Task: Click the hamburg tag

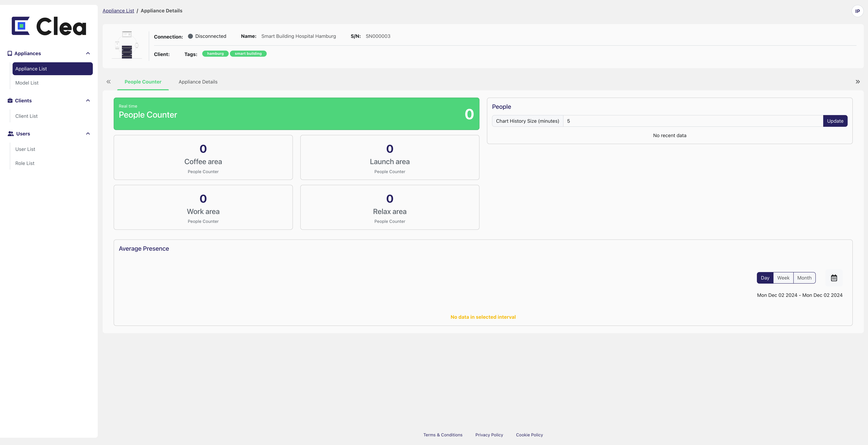Action: click(x=215, y=54)
